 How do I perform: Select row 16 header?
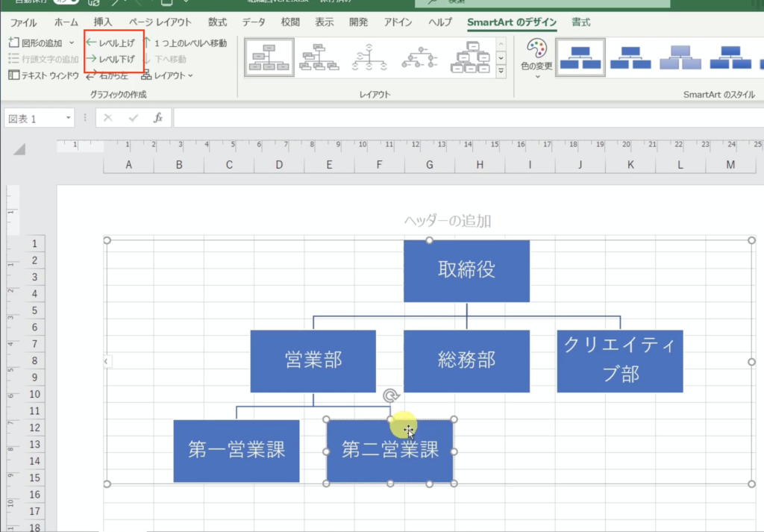click(x=34, y=495)
